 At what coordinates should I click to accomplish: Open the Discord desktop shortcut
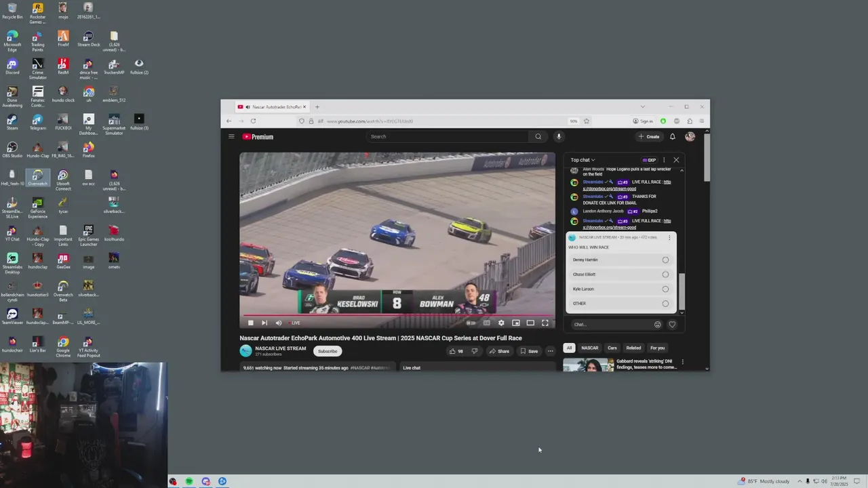click(12, 66)
